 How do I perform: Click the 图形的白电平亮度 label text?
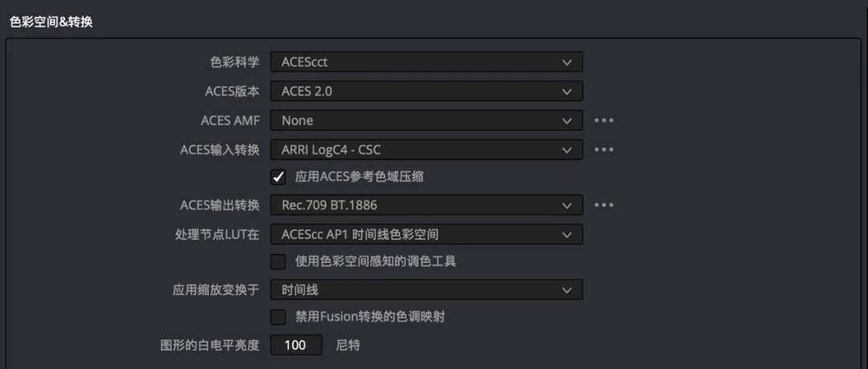(x=210, y=346)
